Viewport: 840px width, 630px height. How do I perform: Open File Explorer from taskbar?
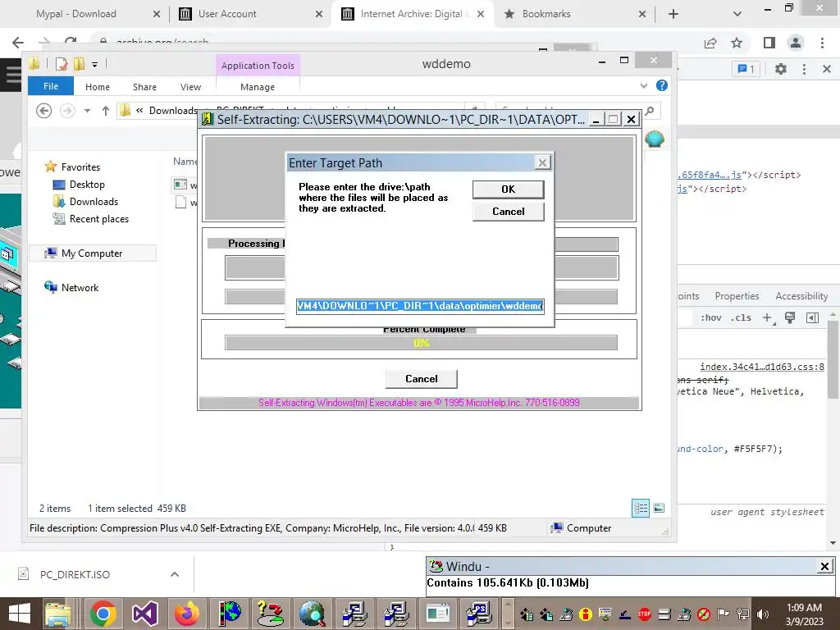(58, 614)
